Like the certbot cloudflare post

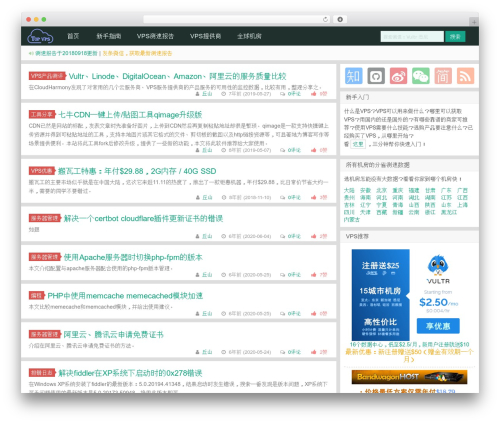[314, 236]
